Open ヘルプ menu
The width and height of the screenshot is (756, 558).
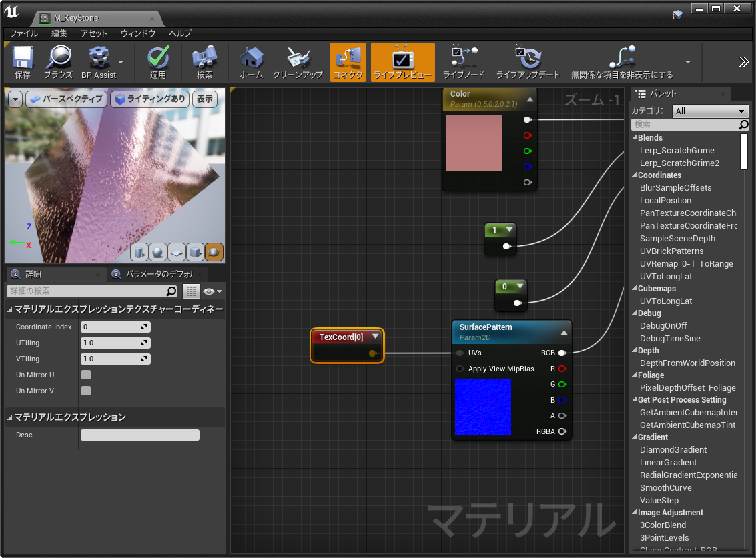point(180,33)
